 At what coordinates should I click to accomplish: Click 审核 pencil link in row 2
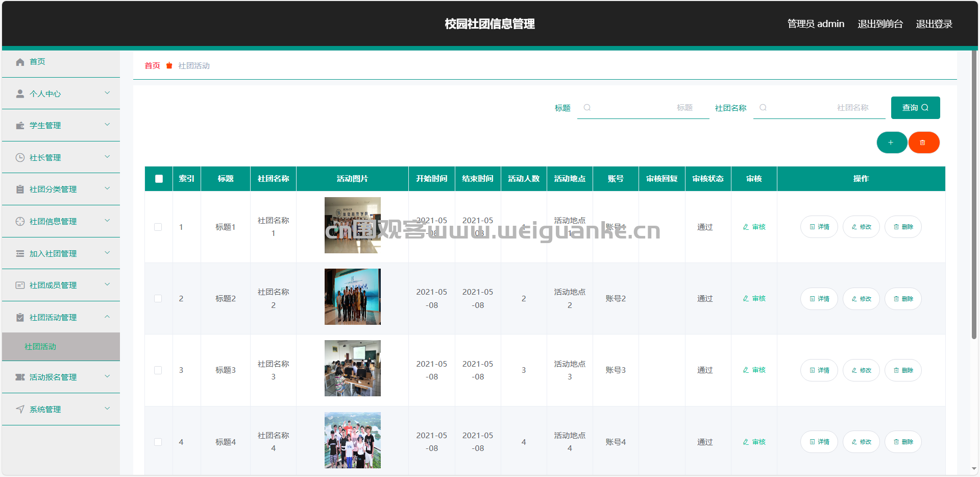tap(754, 299)
